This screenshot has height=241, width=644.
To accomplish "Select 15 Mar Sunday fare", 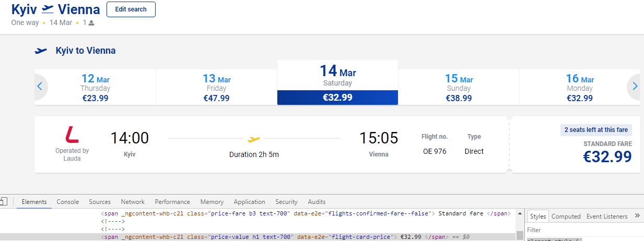I will 459,88.
